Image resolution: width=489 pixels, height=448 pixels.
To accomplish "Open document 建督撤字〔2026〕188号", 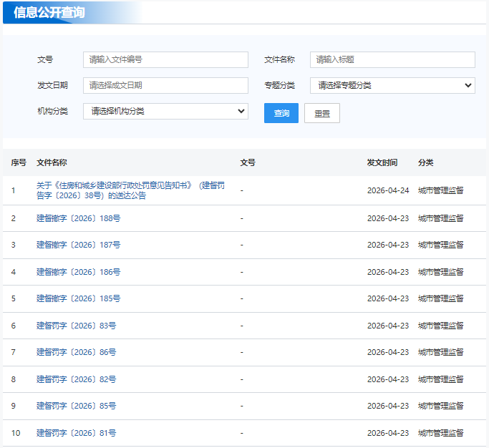I will click(x=78, y=218).
